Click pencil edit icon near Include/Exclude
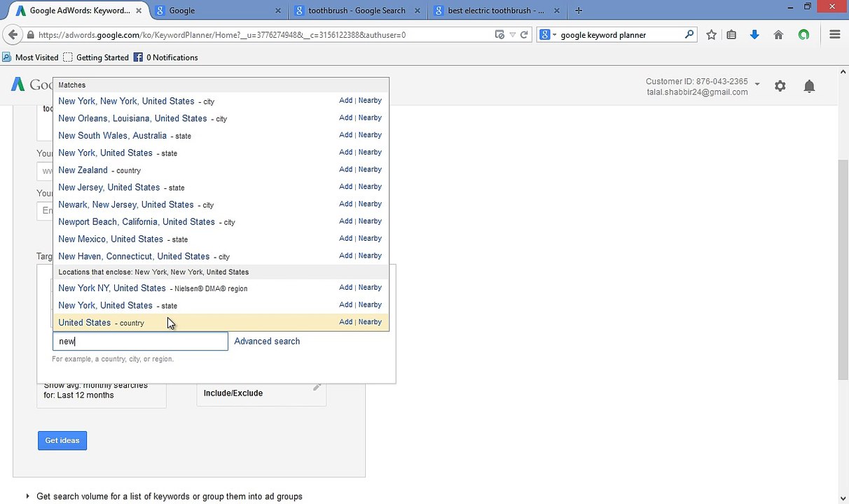This screenshot has height=504, width=849. tap(317, 386)
